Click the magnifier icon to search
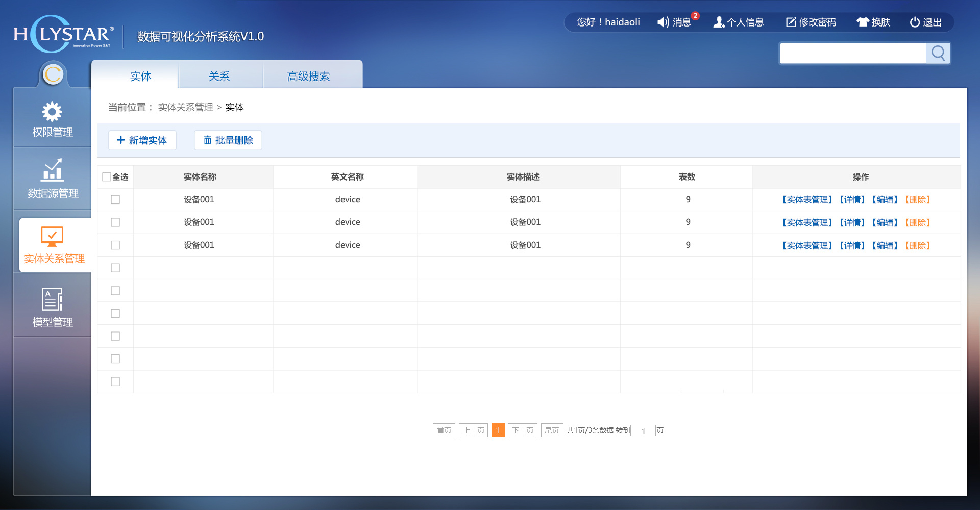The image size is (980, 510). pos(938,53)
